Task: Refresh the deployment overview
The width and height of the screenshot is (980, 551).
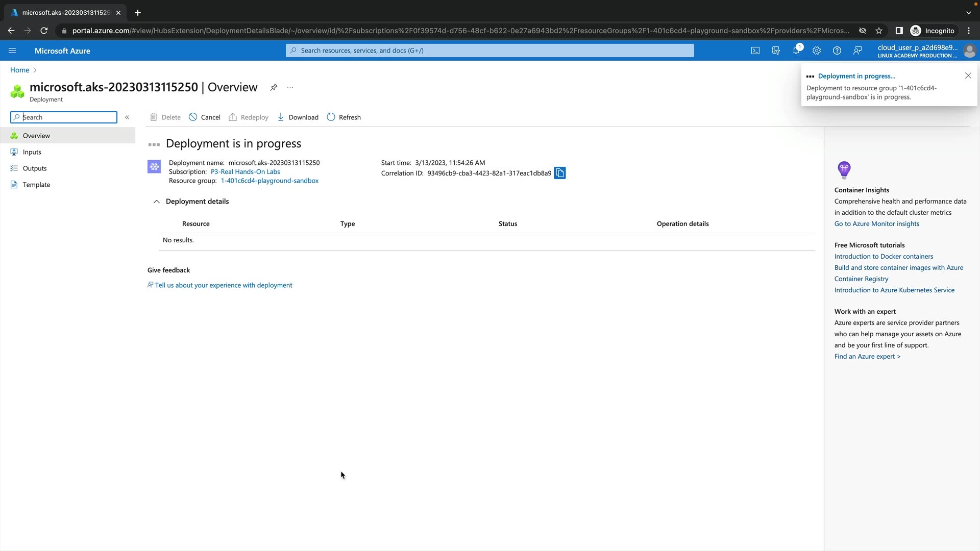Action: click(x=344, y=117)
